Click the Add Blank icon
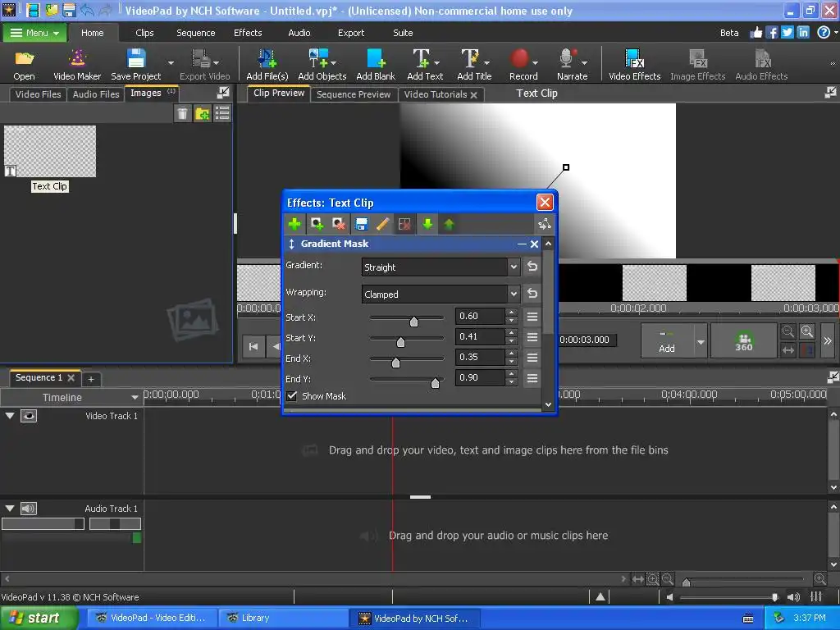The height and width of the screenshot is (630, 840). tap(376, 58)
